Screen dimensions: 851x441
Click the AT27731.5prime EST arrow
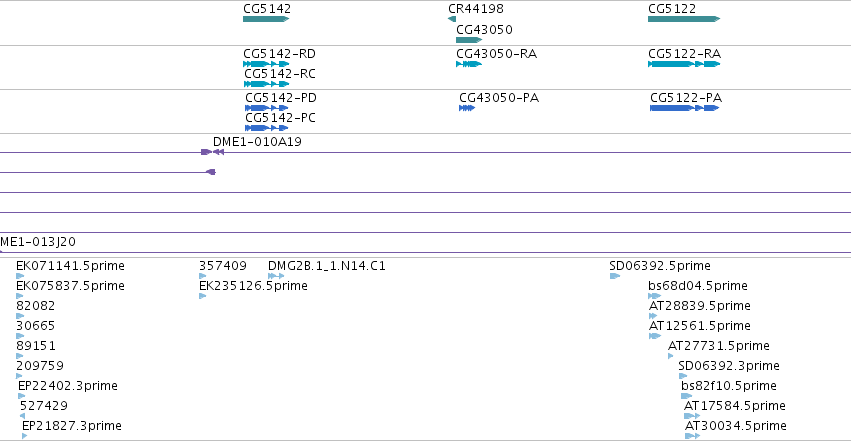click(x=671, y=356)
